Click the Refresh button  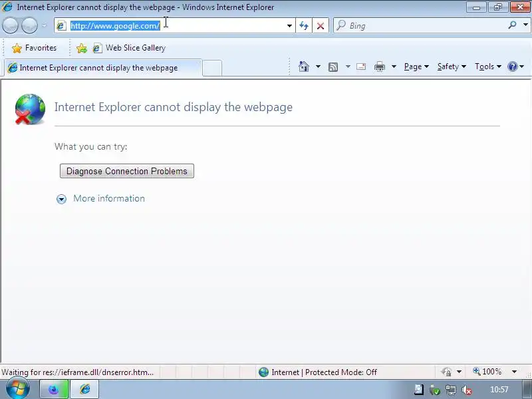[304, 25]
